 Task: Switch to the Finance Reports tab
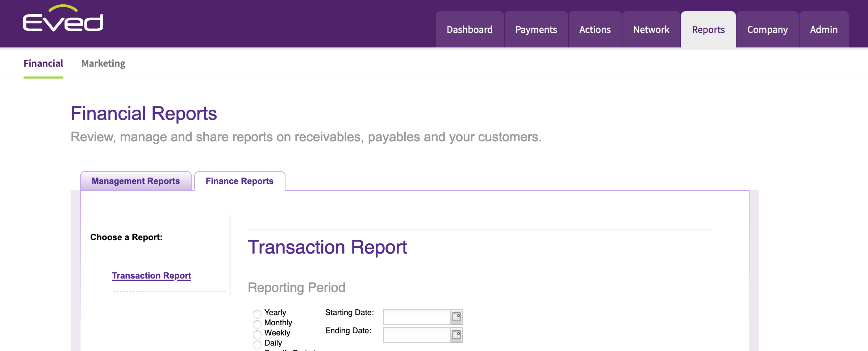[x=239, y=181]
